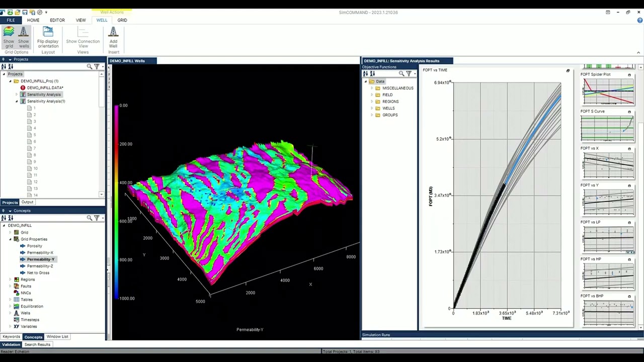This screenshot has width=644, height=362.
Task: Select the Permeability-X property
Action: point(40,252)
